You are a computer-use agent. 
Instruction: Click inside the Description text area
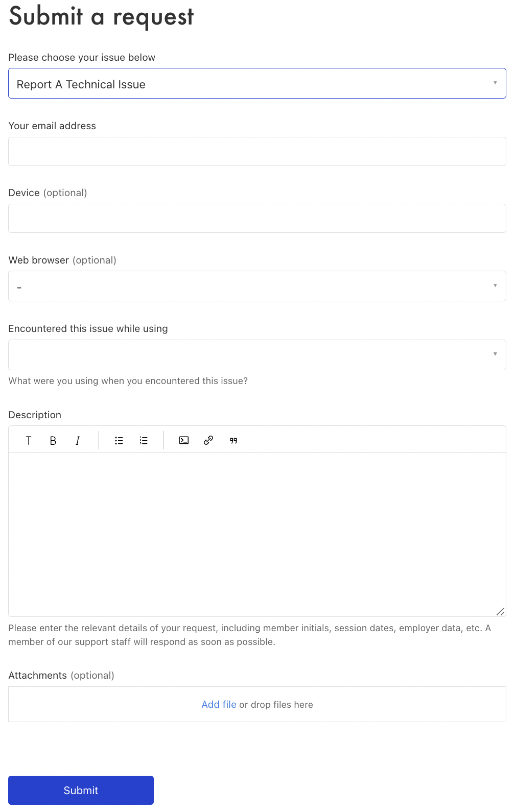pyautogui.click(x=256, y=534)
